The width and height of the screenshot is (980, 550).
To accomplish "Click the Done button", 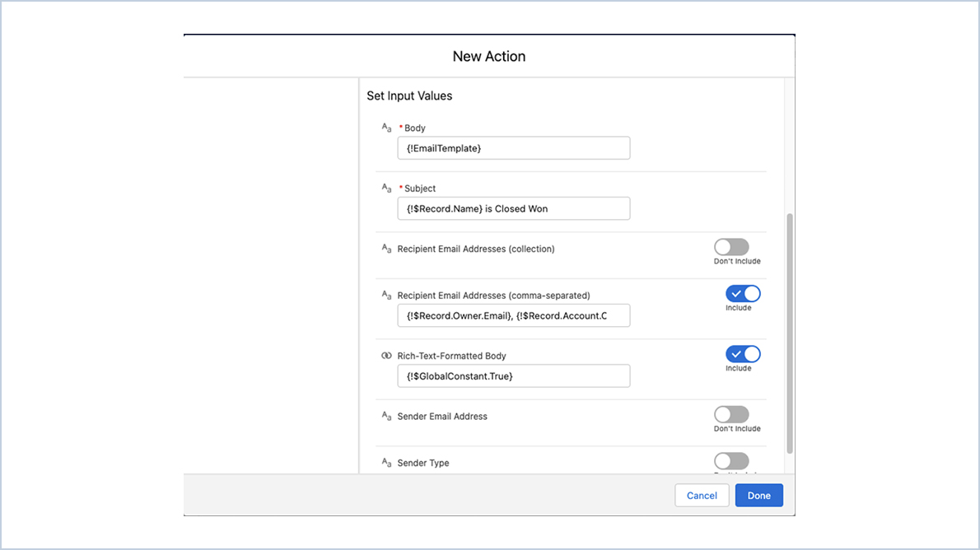I will pyautogui.click(x=758, y=495).
